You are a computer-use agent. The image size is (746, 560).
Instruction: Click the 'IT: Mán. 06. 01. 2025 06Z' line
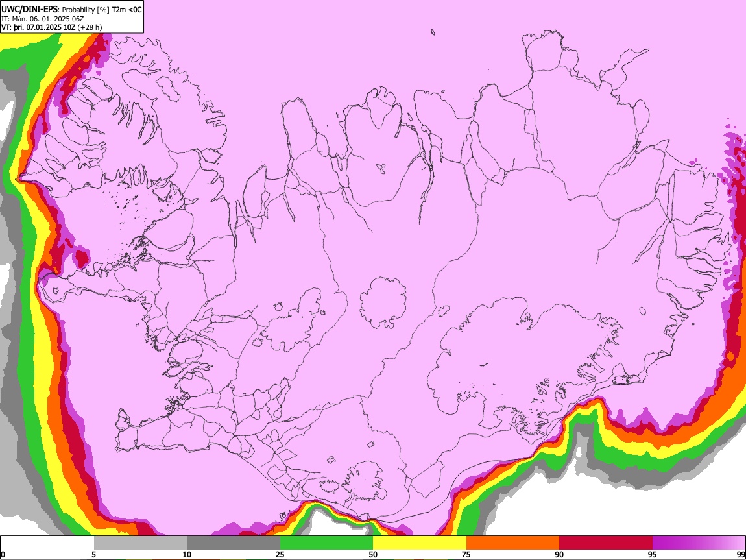42,19
